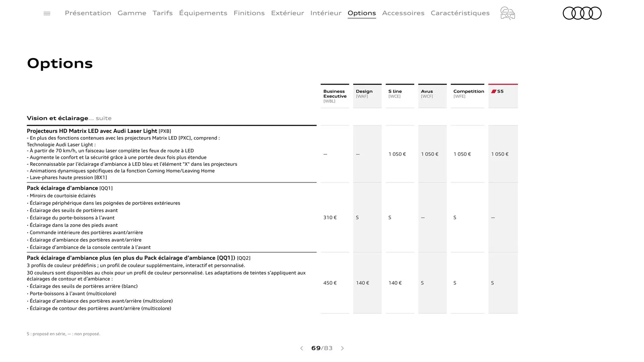Click 'Éclairage des seuils de portières arrière (blanc)'
The width and height of the screenshot is (644, 362).
click(82, 286)
